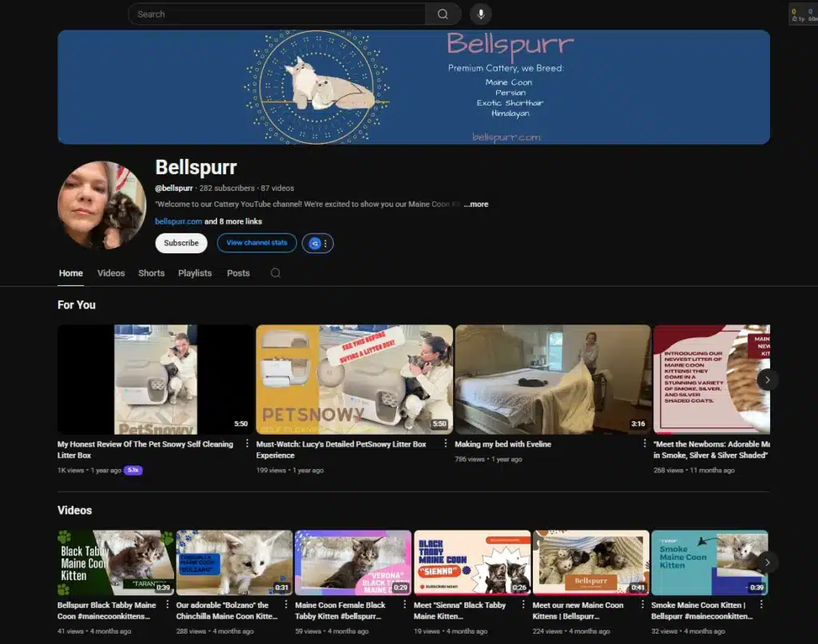
Task: Open blue extension icon next to channel stats
Action: pos(315,243)
